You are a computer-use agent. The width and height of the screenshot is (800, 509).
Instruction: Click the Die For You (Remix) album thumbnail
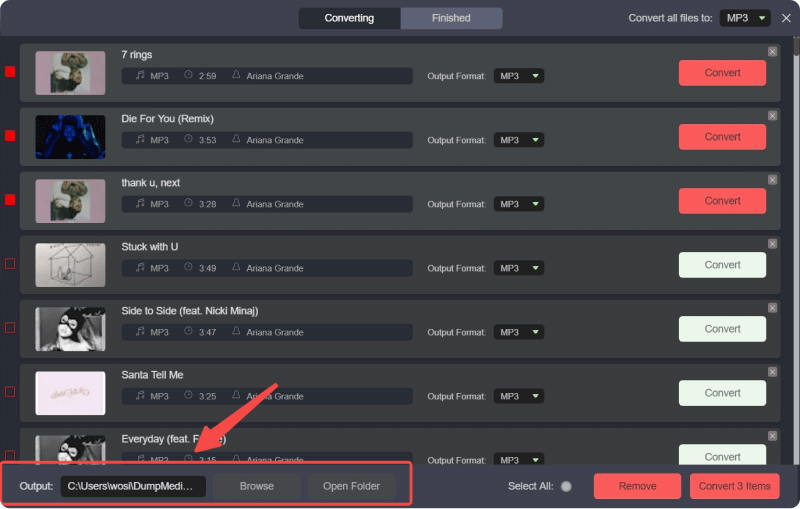70,137
